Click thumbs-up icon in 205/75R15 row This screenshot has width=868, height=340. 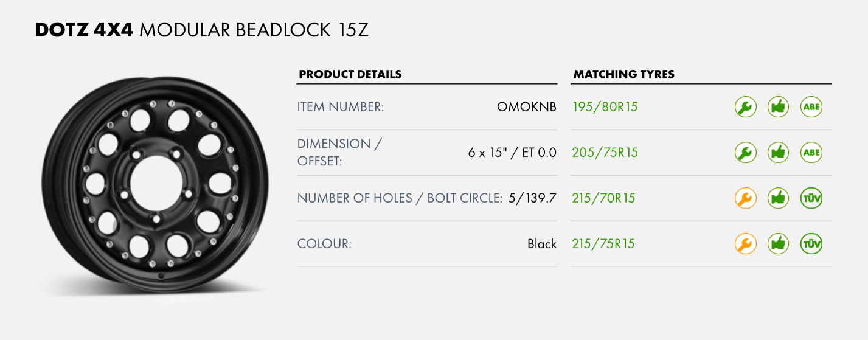pyautogui.click(x=779, y=153)
